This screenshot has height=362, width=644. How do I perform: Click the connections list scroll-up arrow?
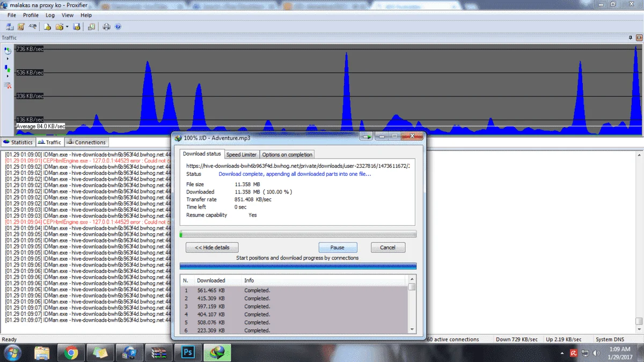[412, 279]
